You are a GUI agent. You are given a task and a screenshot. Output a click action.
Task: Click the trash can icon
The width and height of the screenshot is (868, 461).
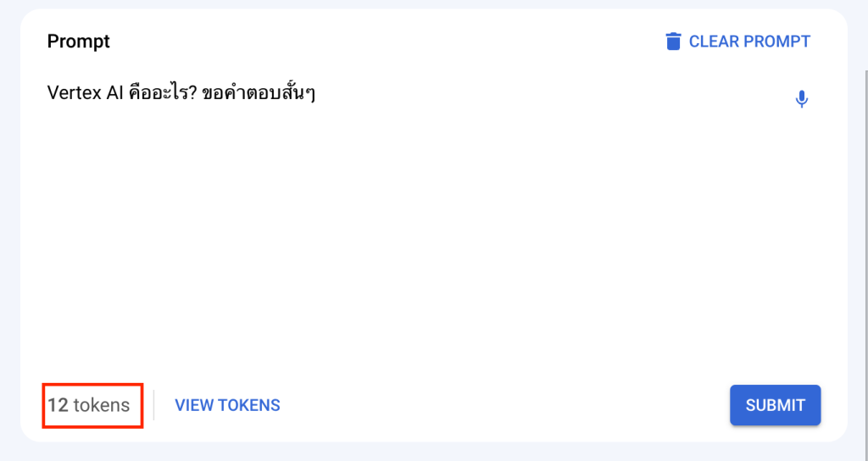pos(673,42)
